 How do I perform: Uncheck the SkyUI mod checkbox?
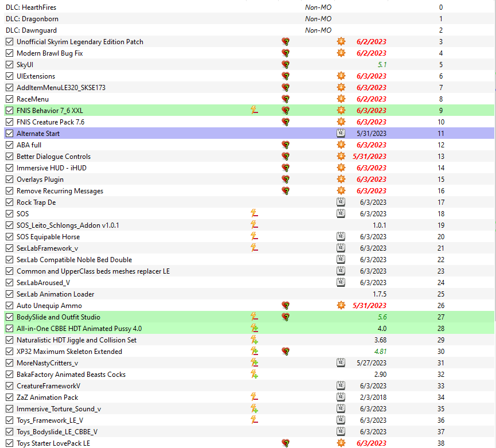coord(10,65)
